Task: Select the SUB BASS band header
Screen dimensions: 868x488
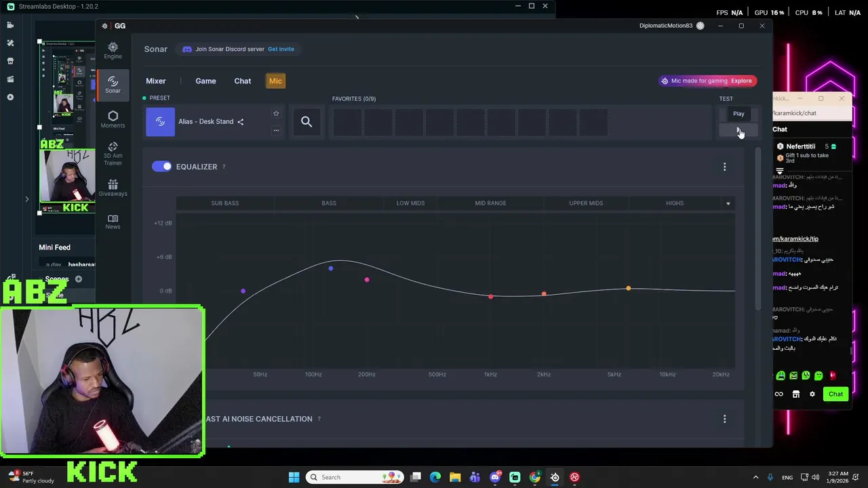Action: point(225,203)
